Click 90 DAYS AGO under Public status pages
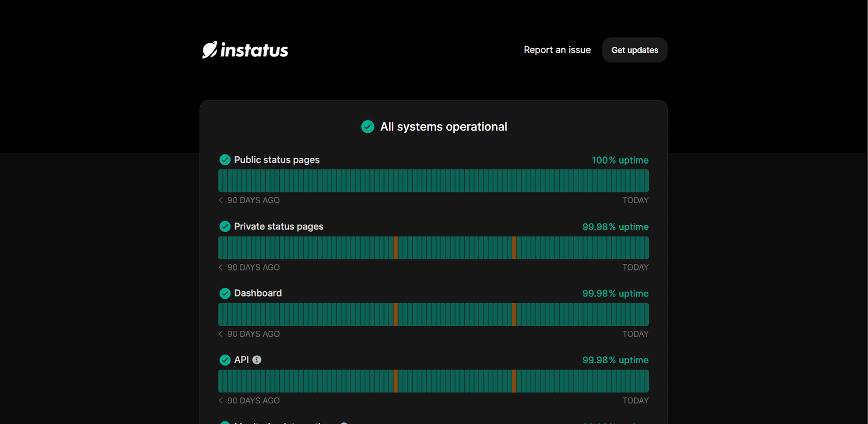Viewport: 868px width, 424px height. coord(253,201)
